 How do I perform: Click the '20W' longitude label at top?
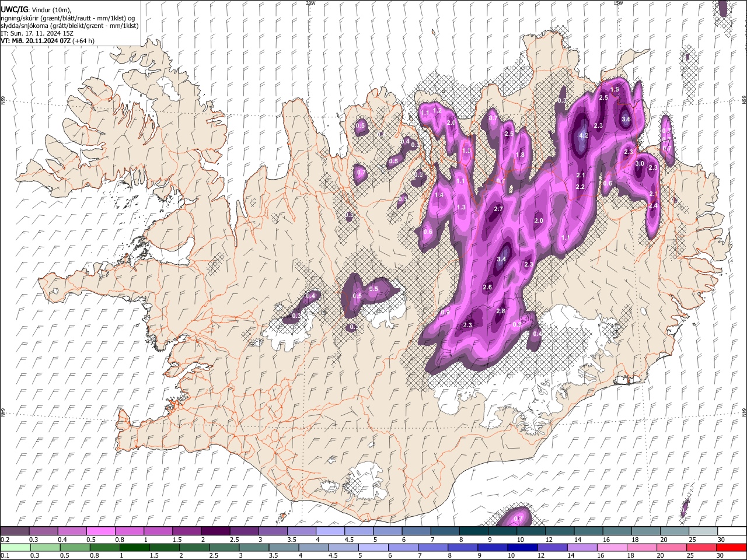point(310,3)
